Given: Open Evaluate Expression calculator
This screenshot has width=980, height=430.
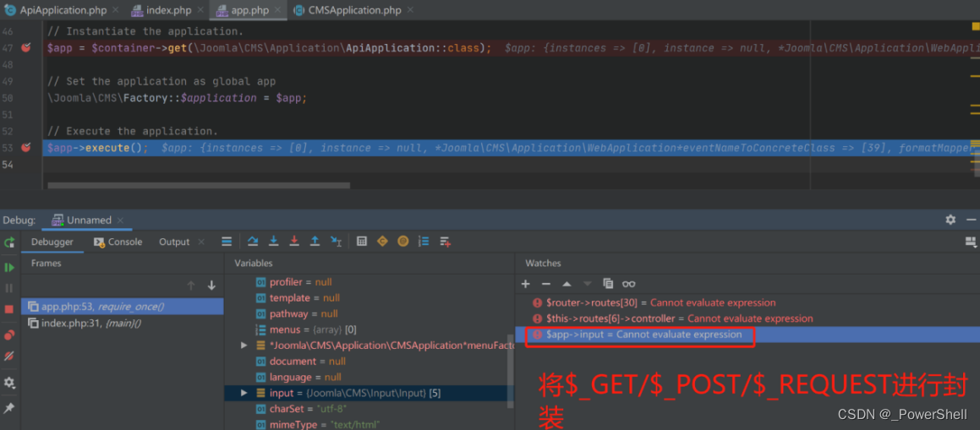Looking at the screenshot, I should point(361,242).
